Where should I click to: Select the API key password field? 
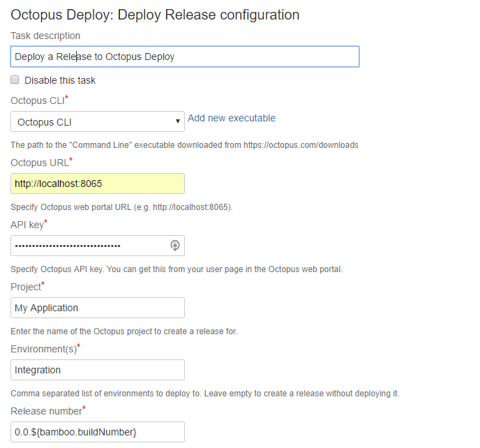click(98, 246)
